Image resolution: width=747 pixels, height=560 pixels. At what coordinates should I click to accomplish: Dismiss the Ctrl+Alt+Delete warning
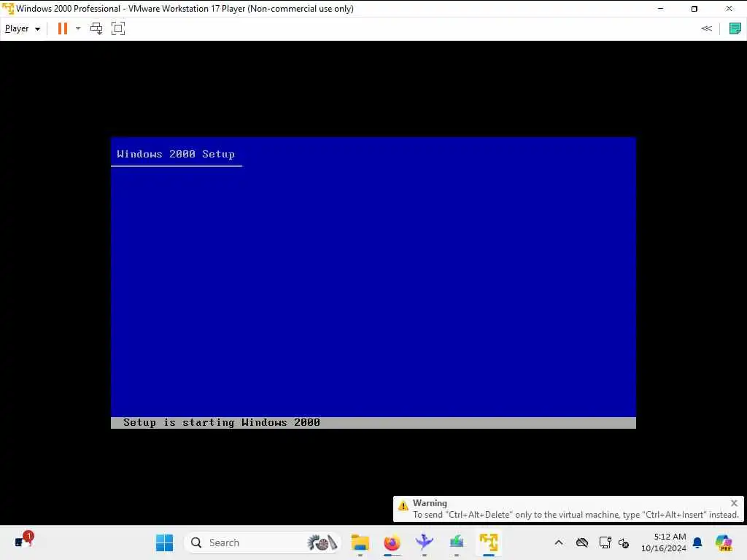(734, 503)
